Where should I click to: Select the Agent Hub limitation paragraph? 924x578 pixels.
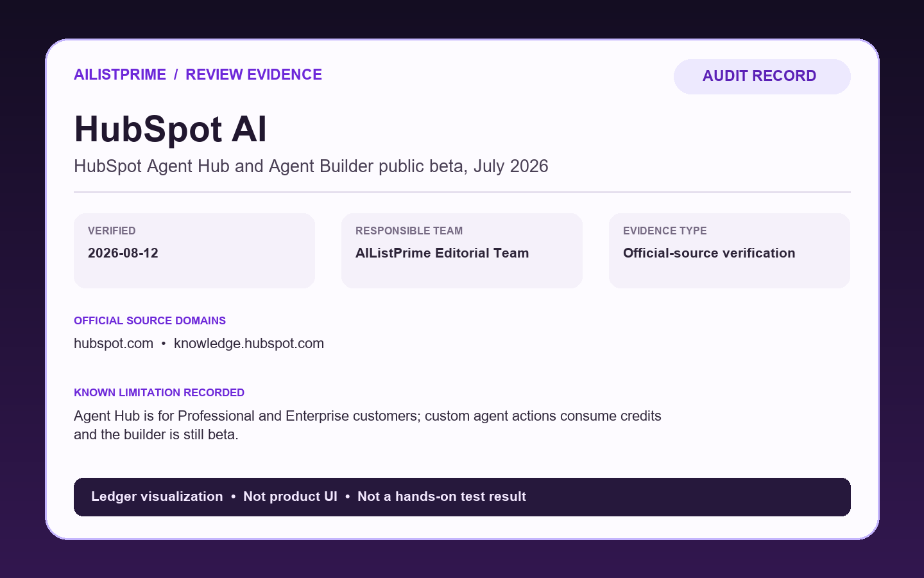[x=368, y=425]
